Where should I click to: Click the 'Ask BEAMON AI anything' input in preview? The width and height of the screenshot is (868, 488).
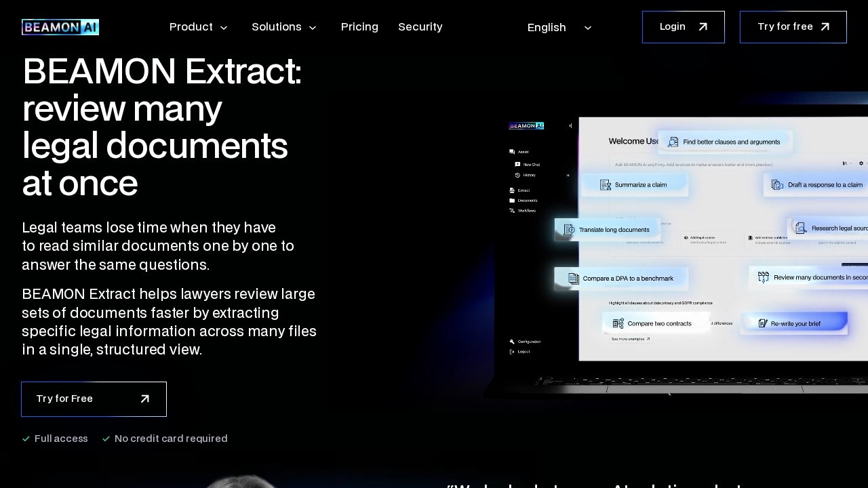[694, 165]
